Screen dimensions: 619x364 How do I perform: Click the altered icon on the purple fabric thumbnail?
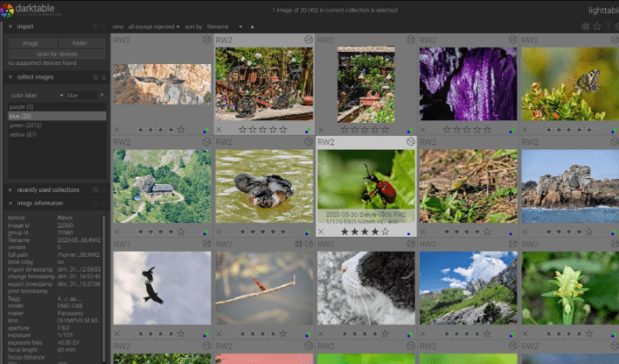point(513,40)
